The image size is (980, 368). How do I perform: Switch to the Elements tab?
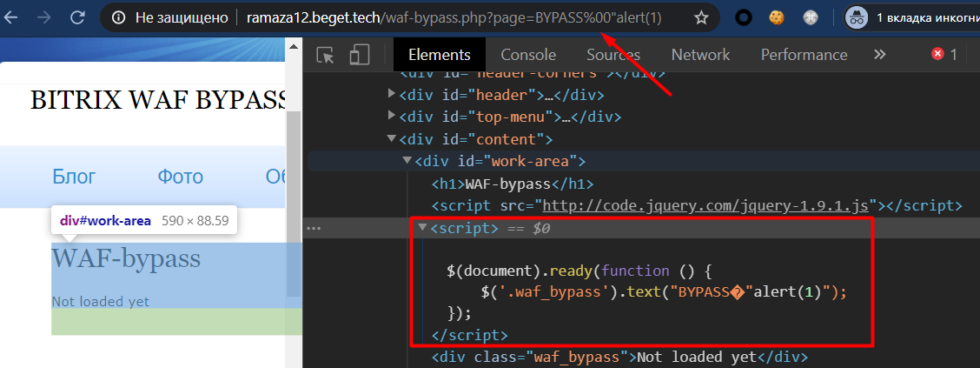440,55
